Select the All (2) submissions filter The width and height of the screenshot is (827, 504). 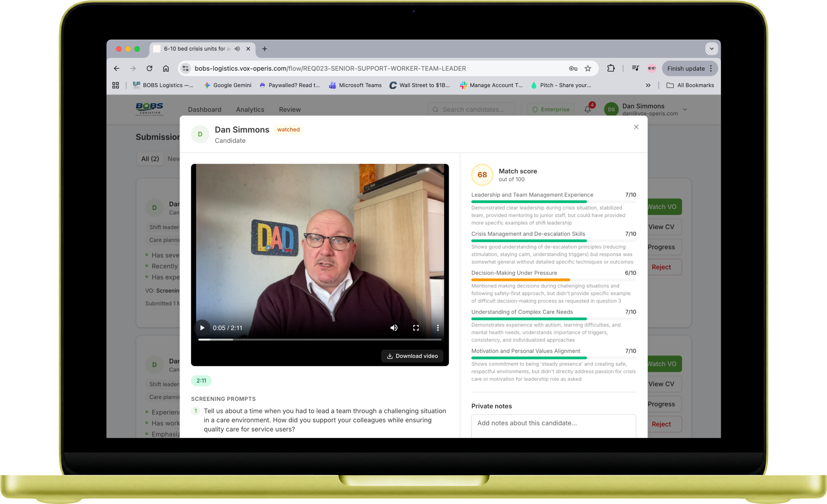point(150,159)
